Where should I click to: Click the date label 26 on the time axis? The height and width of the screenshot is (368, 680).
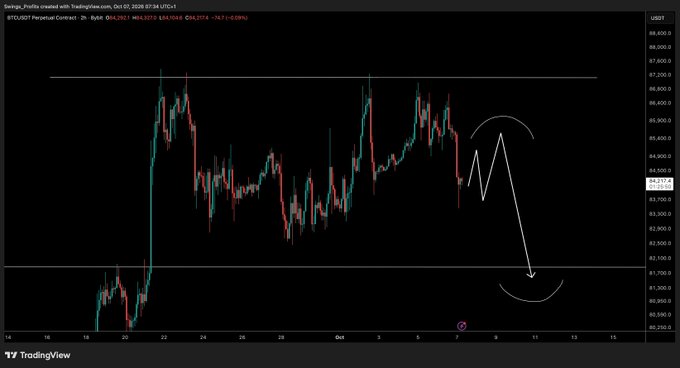tap(242, 337)
